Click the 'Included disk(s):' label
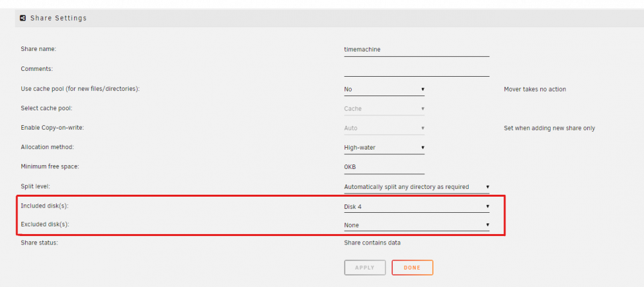Screen dimensions: 644x287 (44, 206)
